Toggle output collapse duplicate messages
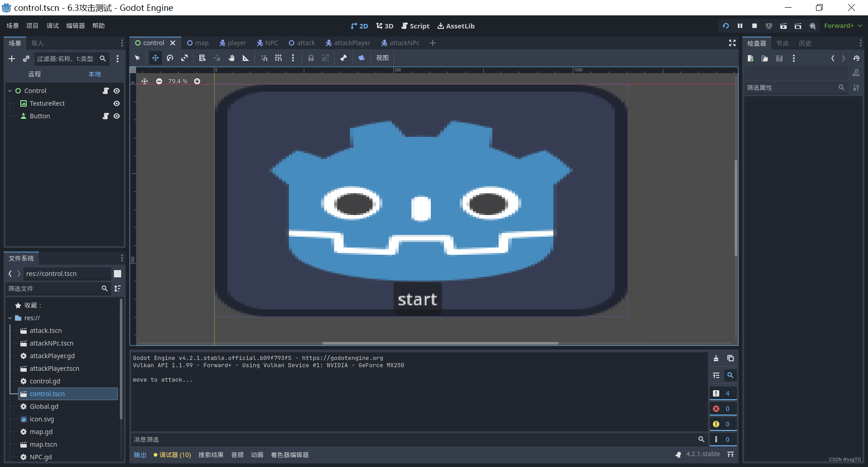Image resolution: width=868 pixels, height=467 pixels. [x=716, y=375]
